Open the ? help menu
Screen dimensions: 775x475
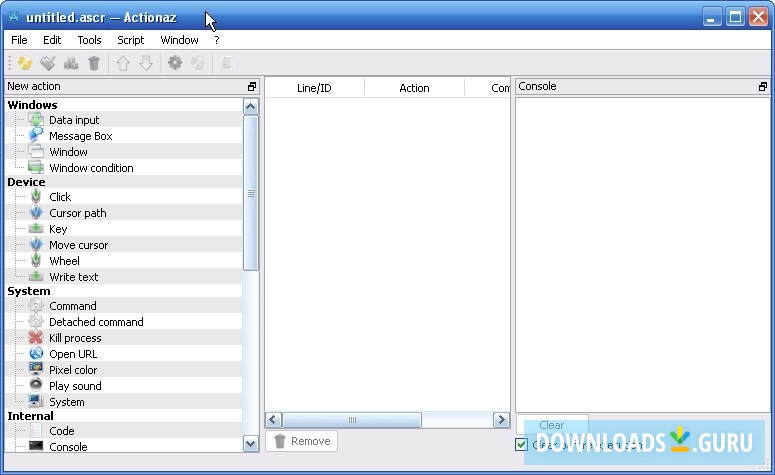pyautogui.click(x=216, y=40)
